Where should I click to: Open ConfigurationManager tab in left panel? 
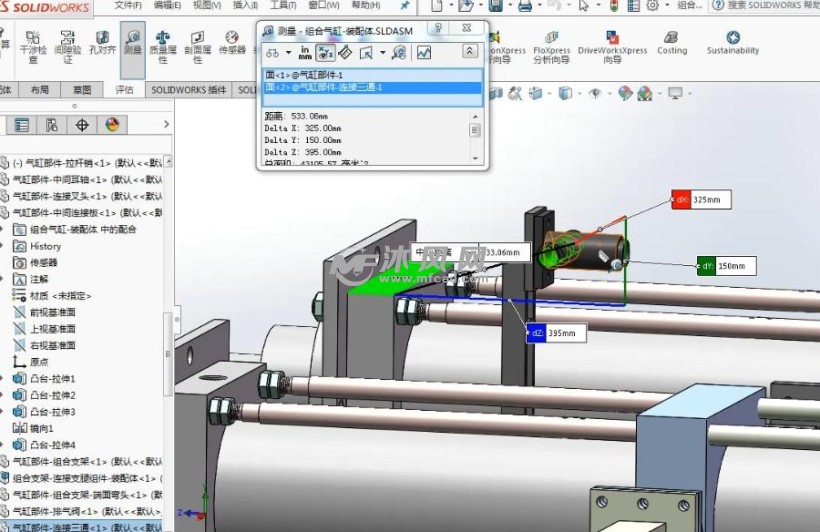point(51,125)
